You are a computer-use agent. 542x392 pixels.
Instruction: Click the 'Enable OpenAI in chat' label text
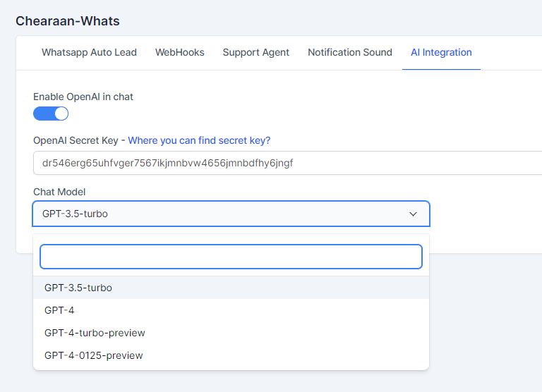(83, 97)
